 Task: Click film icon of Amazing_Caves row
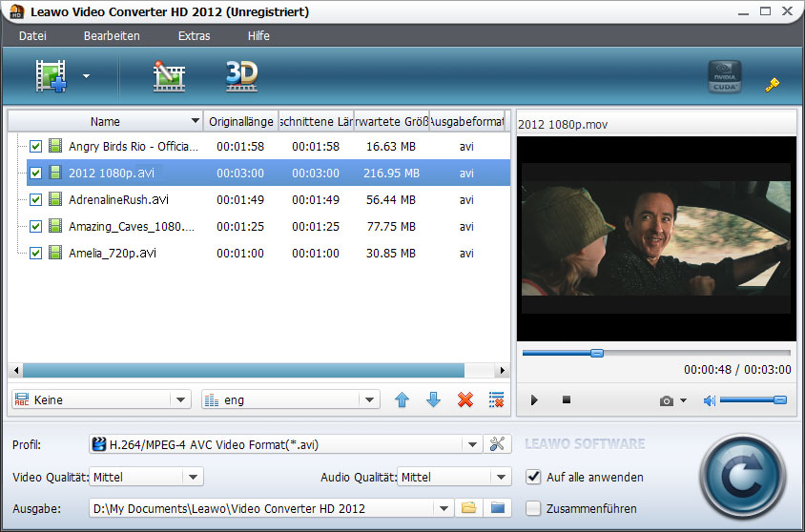(x=55, y=226)
